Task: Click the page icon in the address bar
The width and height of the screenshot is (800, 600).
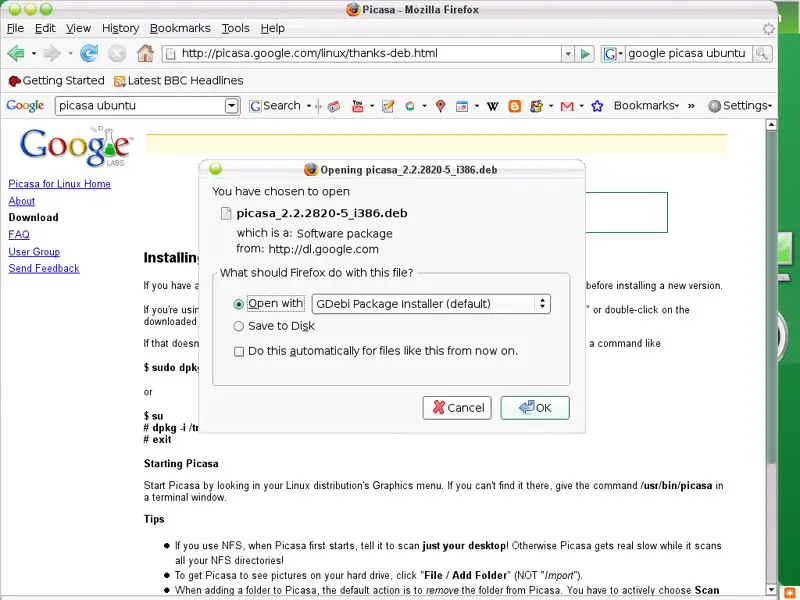Action: 171,54
